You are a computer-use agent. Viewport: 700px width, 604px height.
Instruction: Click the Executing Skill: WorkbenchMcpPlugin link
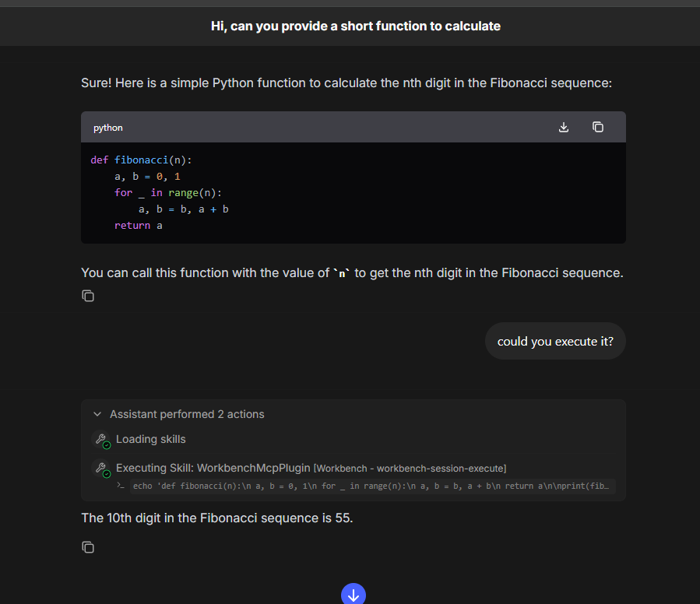tap(211, 467)
